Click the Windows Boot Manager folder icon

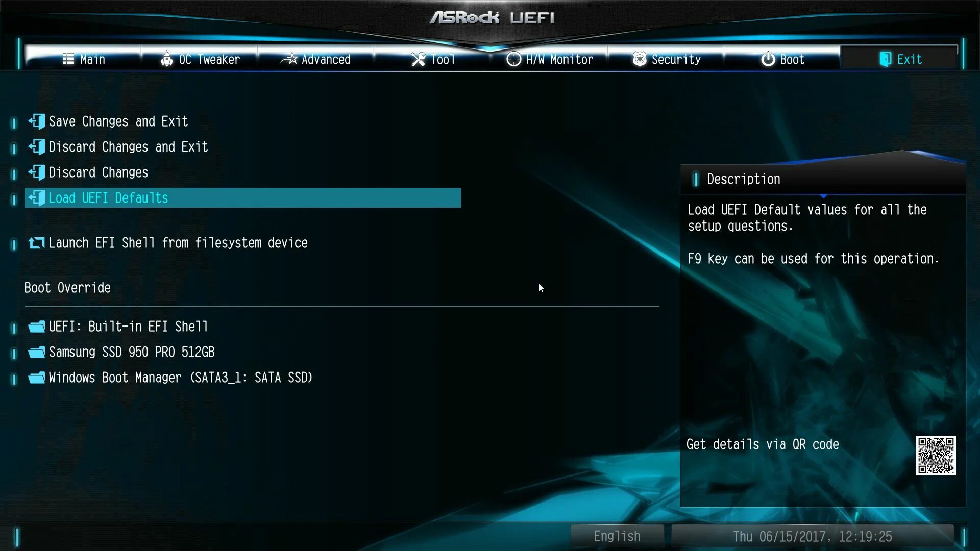coord(37,378)
